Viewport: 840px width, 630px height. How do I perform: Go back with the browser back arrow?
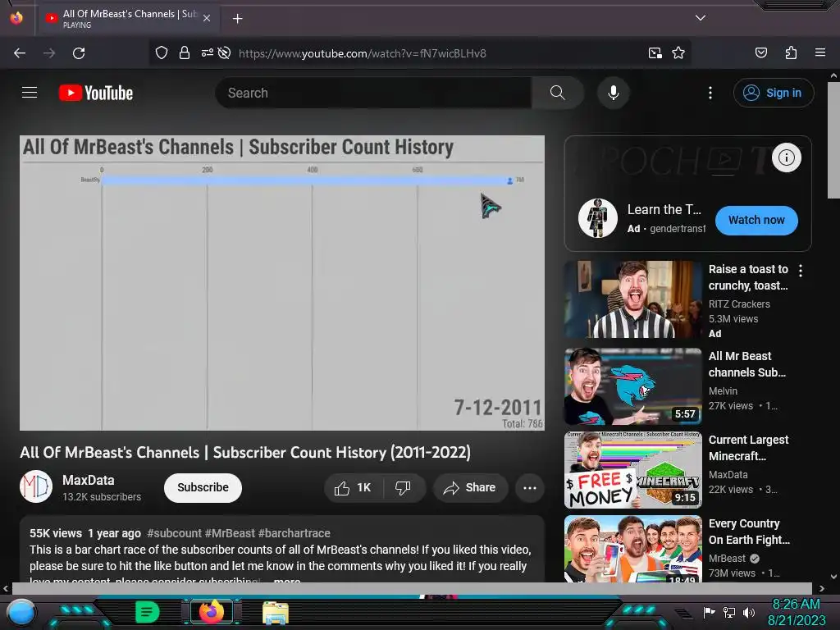tap(20, 53)
